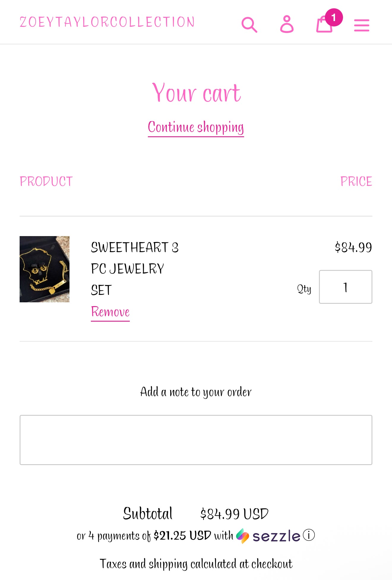Go to ZOEYTAYLORCOLLECTION home page

point(107,22)
